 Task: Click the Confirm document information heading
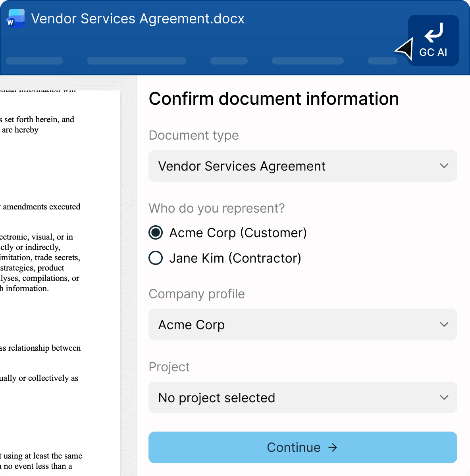pos(274,99)
